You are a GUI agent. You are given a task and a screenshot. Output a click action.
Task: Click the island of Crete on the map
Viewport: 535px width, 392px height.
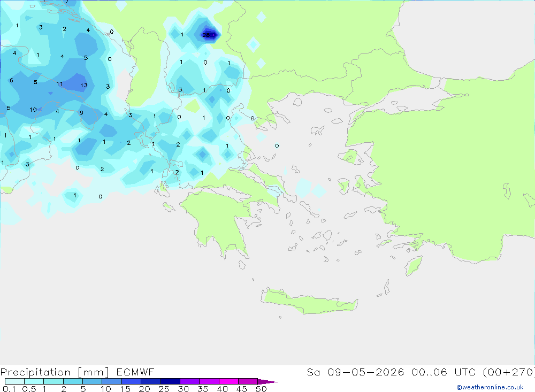(310, 301)
